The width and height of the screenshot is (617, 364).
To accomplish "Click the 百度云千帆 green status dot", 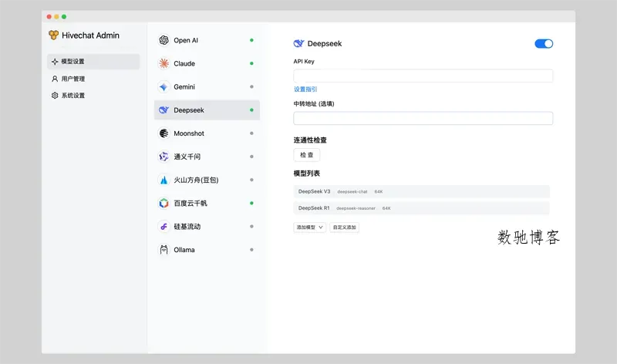I will 251,203.
